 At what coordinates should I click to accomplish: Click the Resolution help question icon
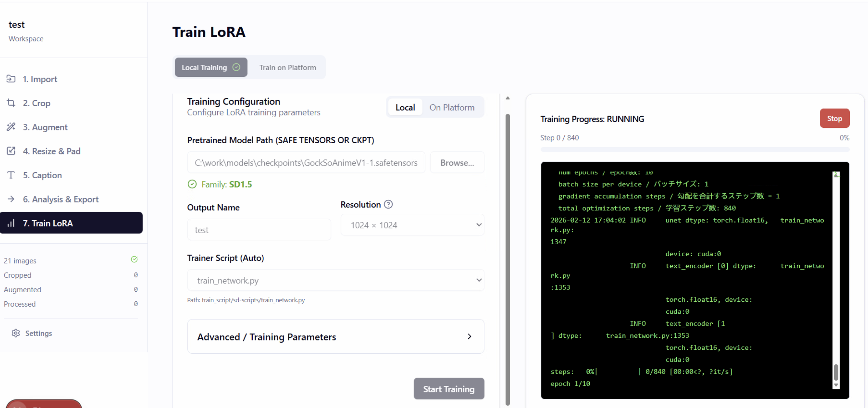(x=388, y=204)
